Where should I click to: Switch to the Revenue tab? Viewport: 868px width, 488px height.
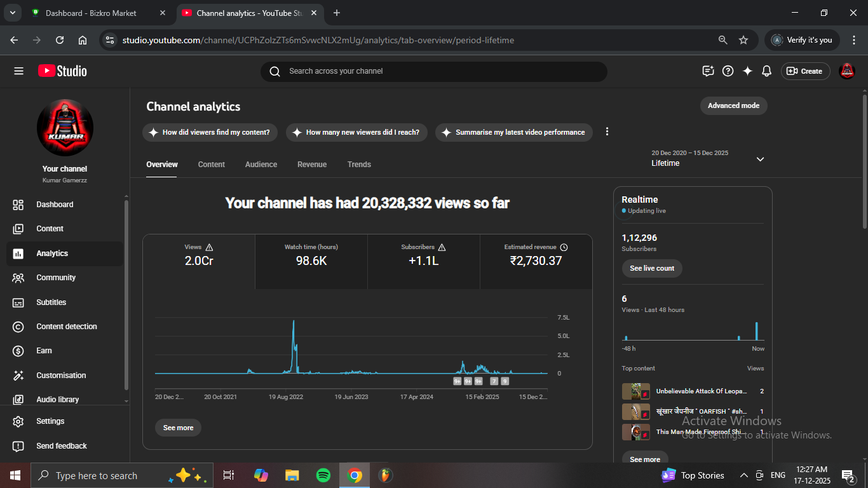click(312, 165)
